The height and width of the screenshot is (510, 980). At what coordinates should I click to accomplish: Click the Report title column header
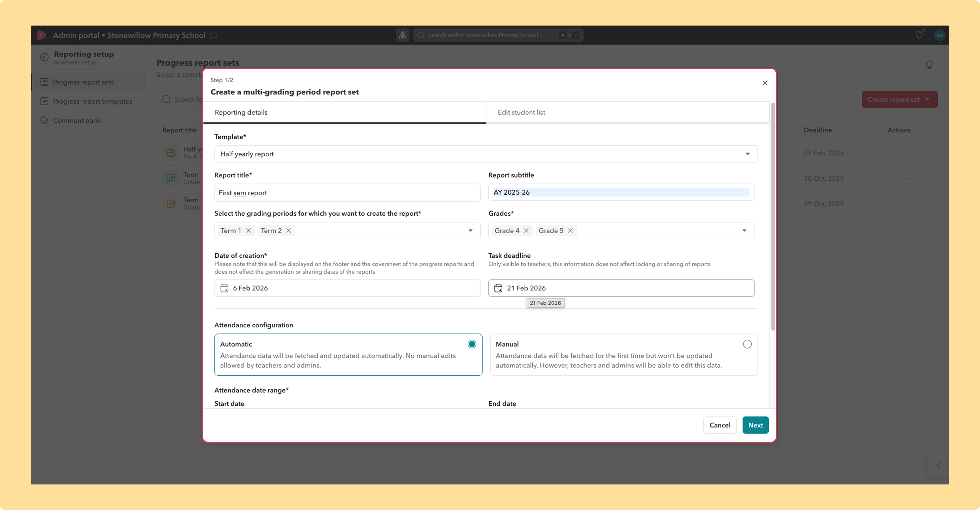coord(179,130)
